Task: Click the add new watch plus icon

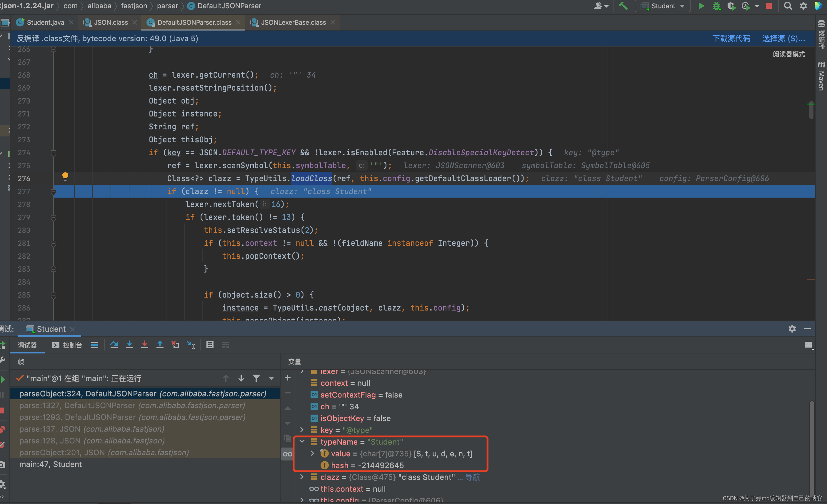Action: pyautogui.click(x=288, y=378)
